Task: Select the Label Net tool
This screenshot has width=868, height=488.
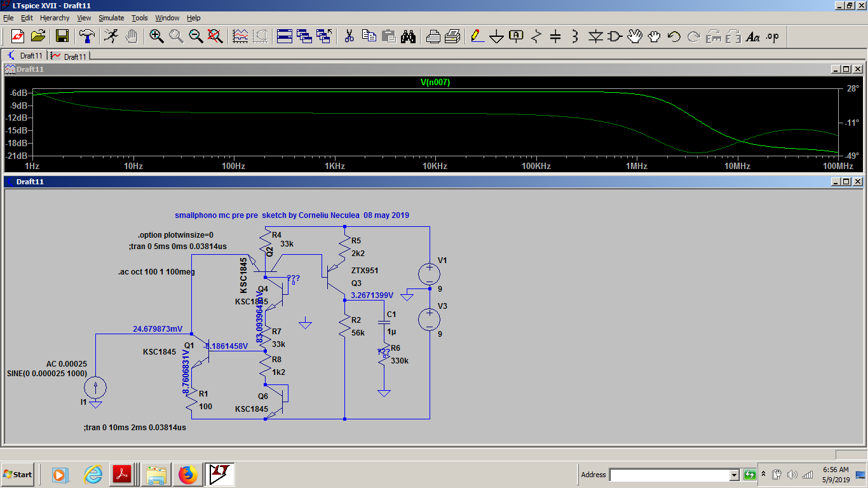Action: click(x=517, y=36)
